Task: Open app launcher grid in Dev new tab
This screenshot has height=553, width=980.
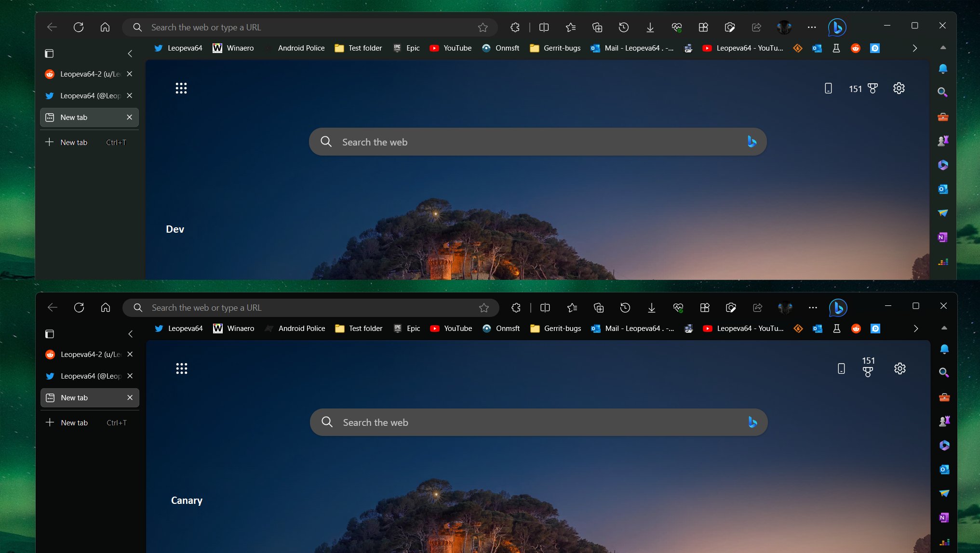Action: coord(181,88)
